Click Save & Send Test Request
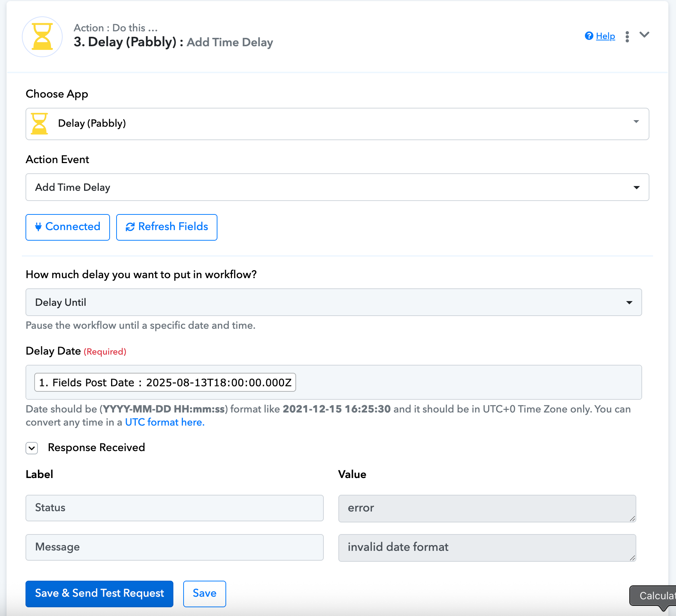 pyautogui.click(x=99, y=593)
